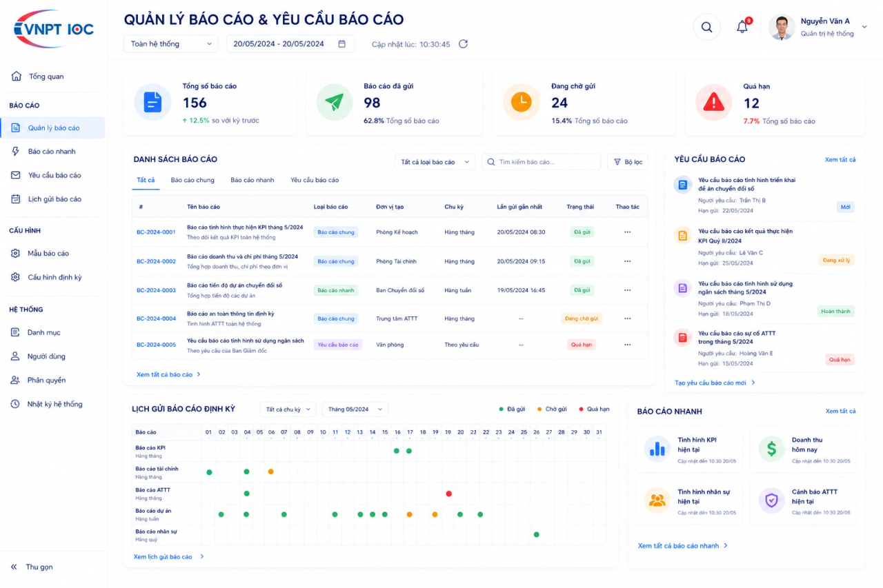883x588 pixels.
Task: Expand the user account menu chevron
Action: coord(864,28)
